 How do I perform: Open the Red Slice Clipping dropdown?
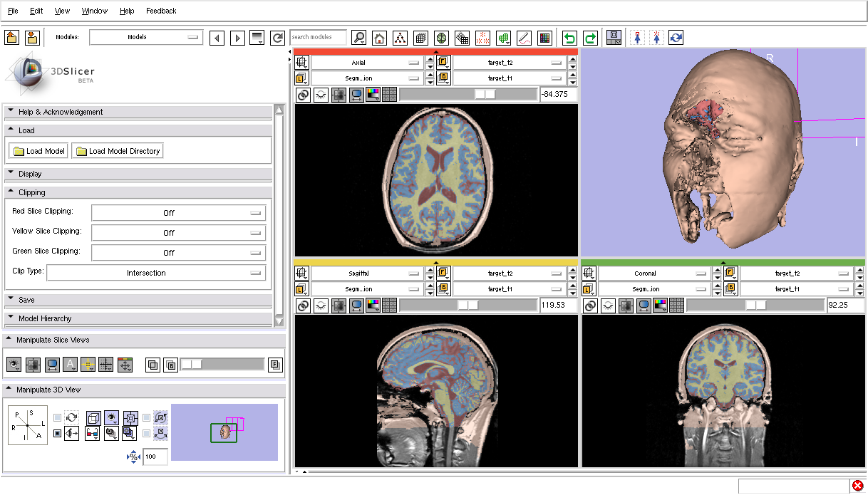click(178, 213)
